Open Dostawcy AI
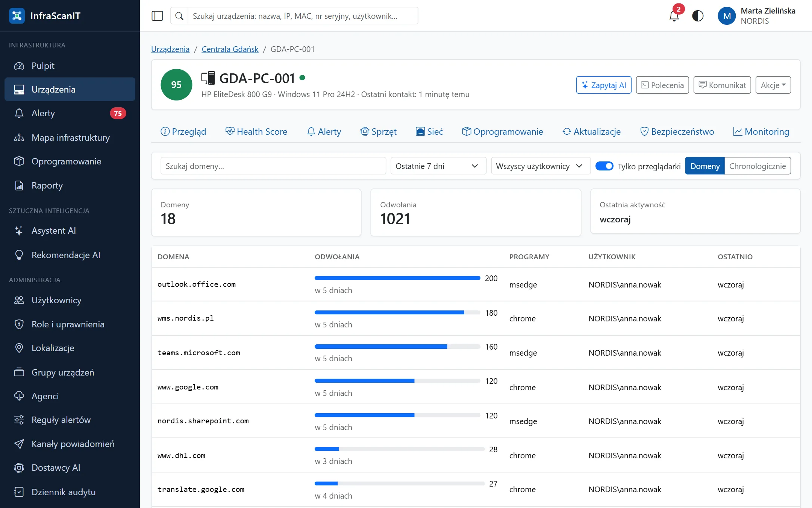Screen dimensions: 812x508 point(70,468)
